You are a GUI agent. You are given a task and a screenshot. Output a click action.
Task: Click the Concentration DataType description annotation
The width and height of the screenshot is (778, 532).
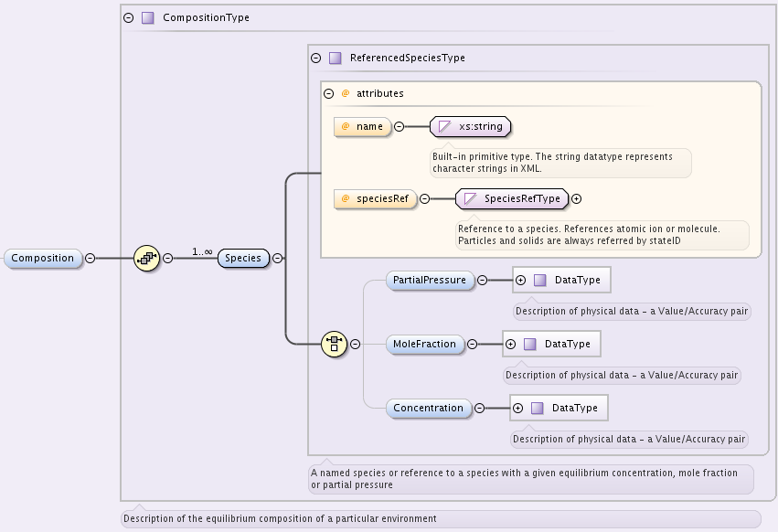[x=629, y=440]
